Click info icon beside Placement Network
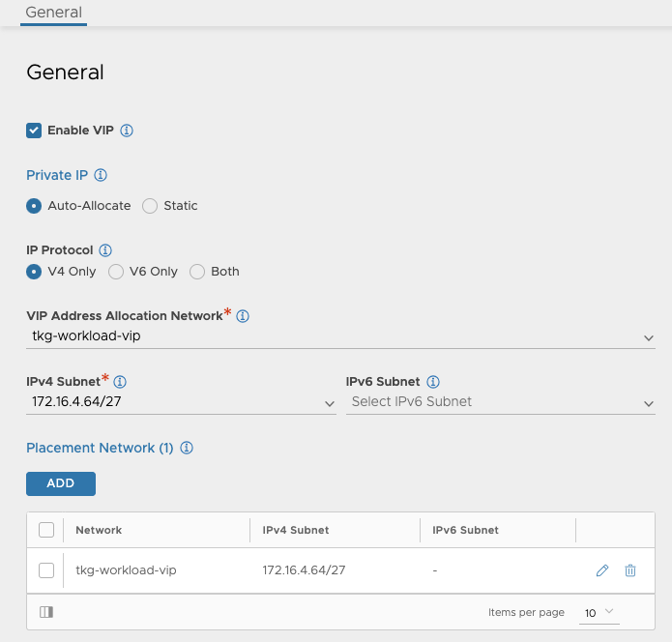The image size is (672, 642). pos(188,449)
